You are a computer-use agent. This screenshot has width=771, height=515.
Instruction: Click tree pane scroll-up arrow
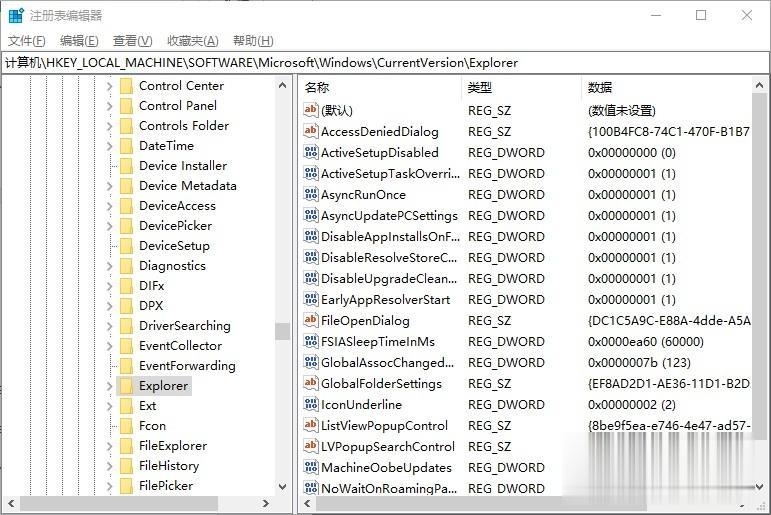pyautogui.click(x=282, y=85)
